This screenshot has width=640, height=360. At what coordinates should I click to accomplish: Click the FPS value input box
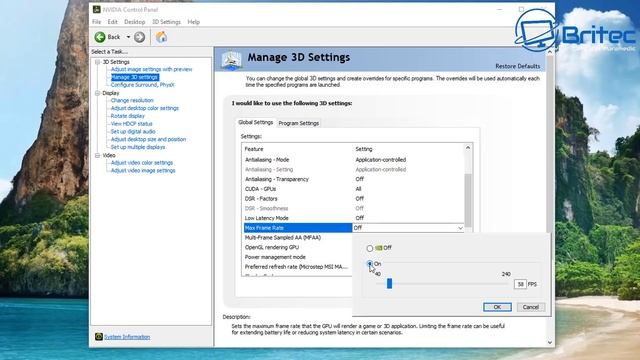(520, 284)
